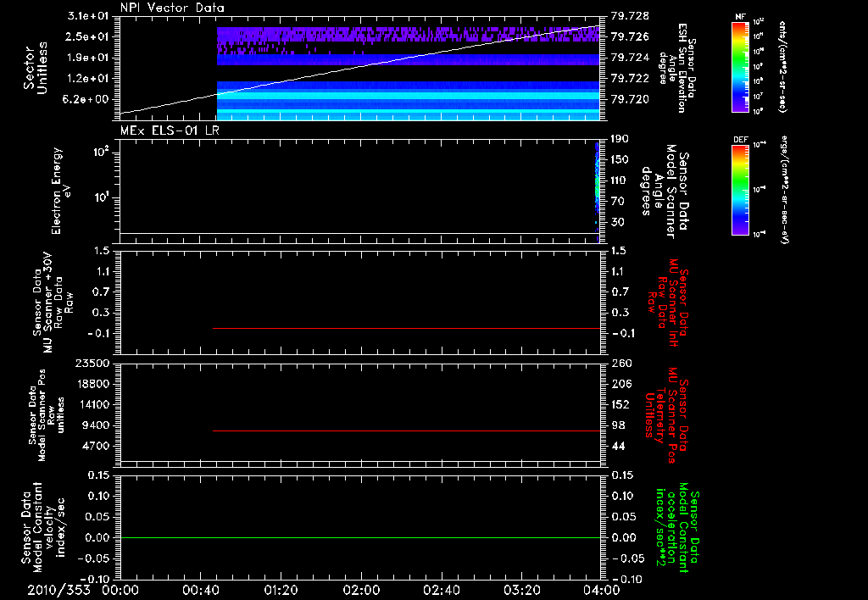Screen dimensions: 868x600
Task: Click the 02:00 time tick label
Action: 361,590
